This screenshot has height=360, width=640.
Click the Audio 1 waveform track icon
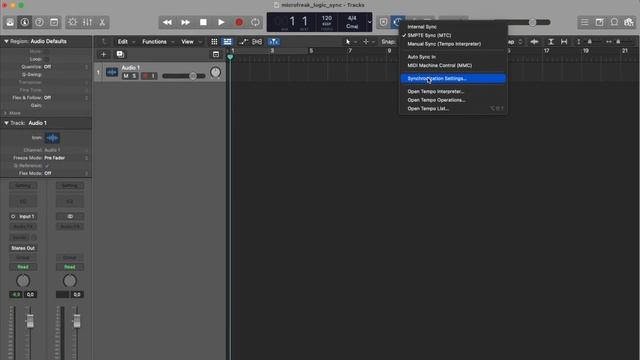(x=111, y=72)
